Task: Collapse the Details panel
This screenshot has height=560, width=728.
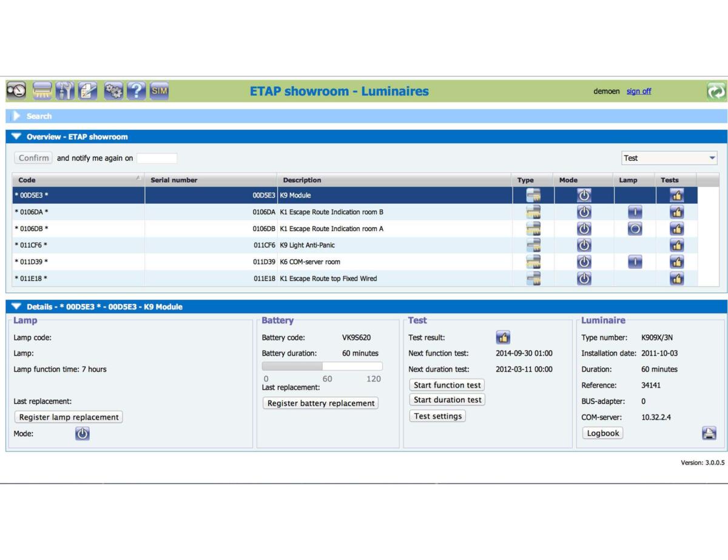Action: [16, 306]
